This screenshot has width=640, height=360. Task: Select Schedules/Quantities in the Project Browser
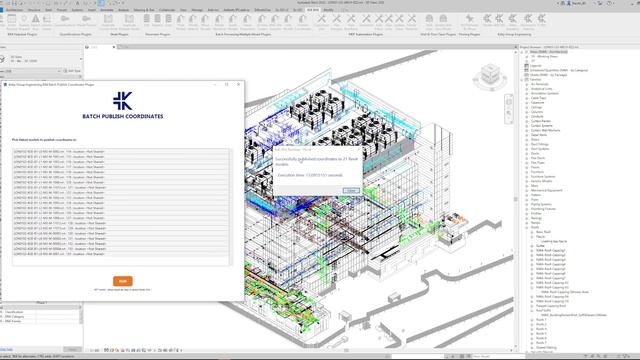559,70
